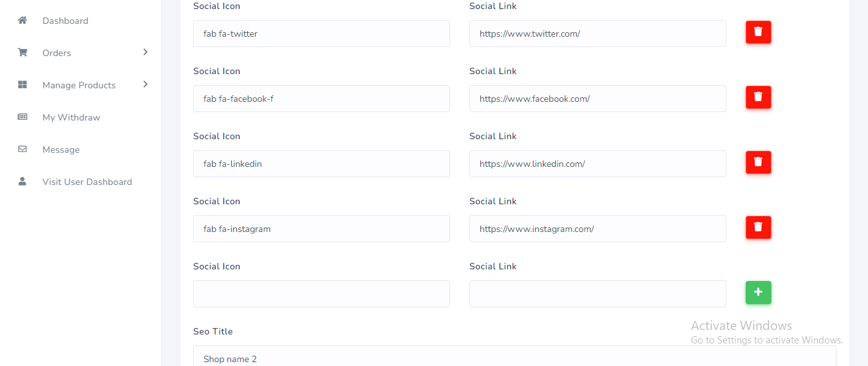Delete the Facebook social link row
This screenshot has height=366, width=868.
tap(758, 97)
